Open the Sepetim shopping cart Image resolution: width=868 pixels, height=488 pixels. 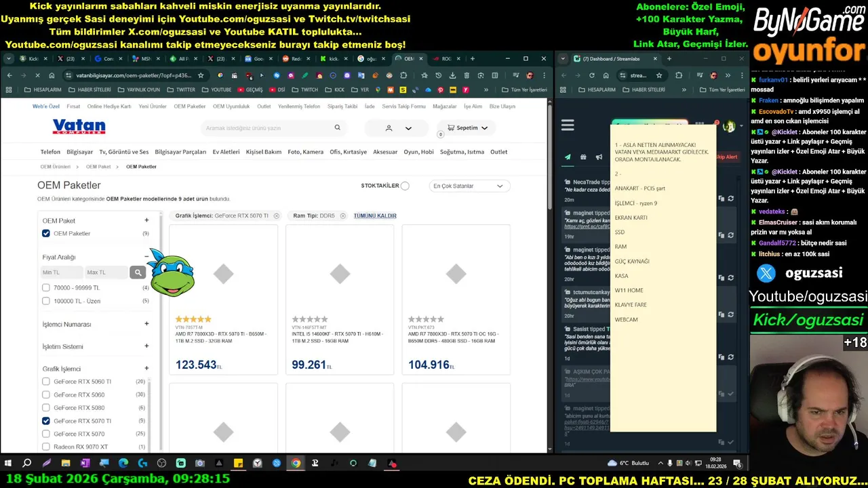pyautogui.click(x=467, y=127)
